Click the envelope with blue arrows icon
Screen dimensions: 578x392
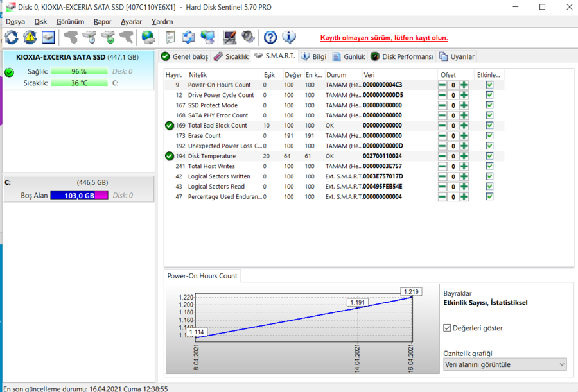pyautogui.click(x=189, y=37)
